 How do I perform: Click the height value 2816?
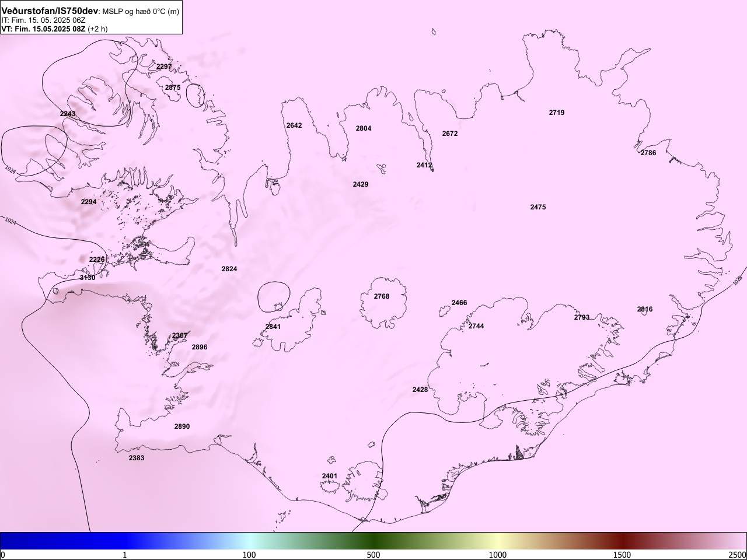(x=645, y=309)
